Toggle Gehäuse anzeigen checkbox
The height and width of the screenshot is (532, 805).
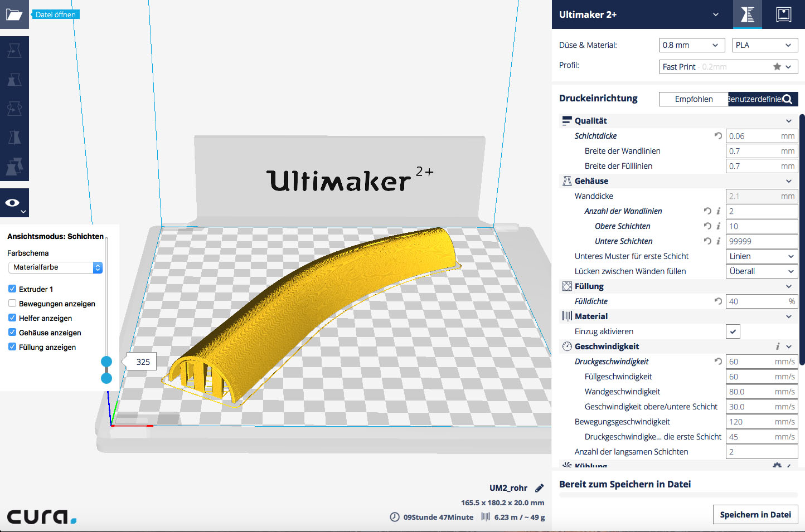point(12,333)
